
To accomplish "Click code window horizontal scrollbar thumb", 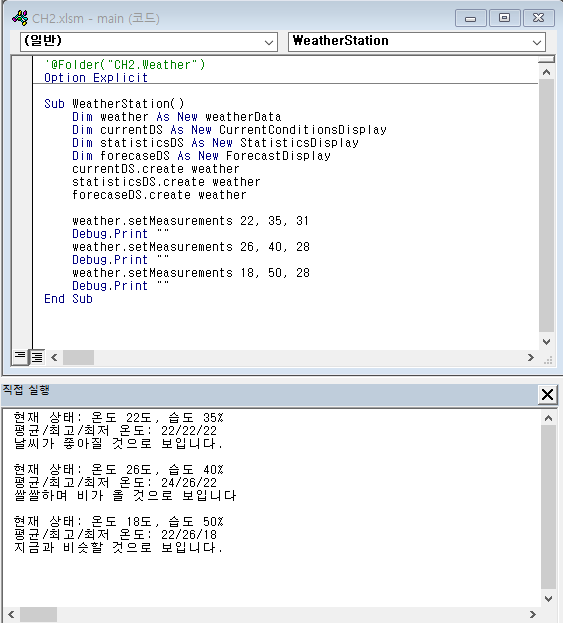I will (x=78, y=358).
